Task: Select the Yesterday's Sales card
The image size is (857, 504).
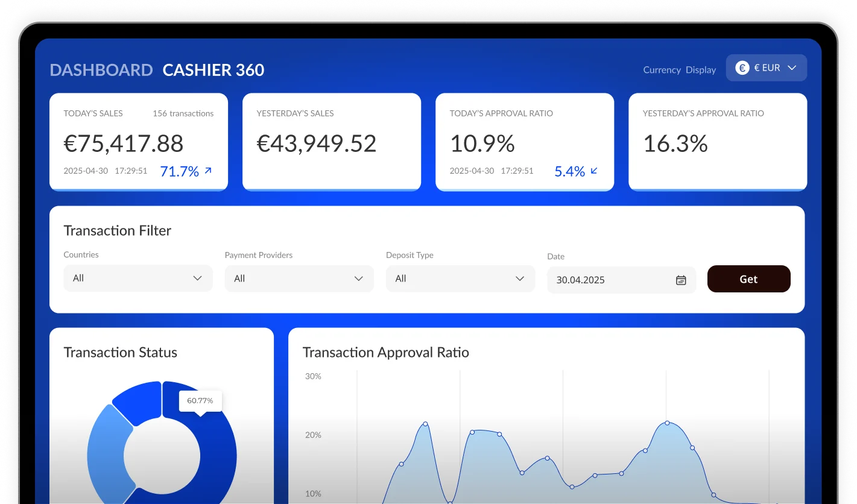Action: (x=332, y=142)
